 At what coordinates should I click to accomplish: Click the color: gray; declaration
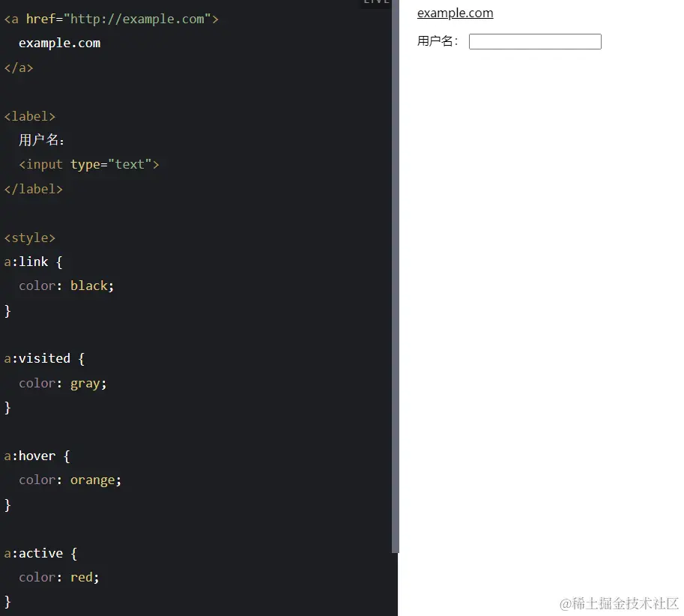pyautogui.click(x=62, y=384)
